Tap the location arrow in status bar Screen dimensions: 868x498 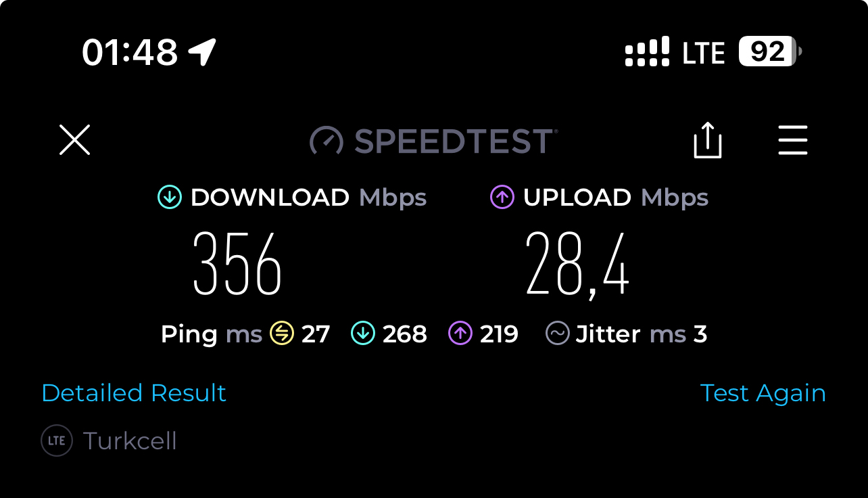point(202,52)
